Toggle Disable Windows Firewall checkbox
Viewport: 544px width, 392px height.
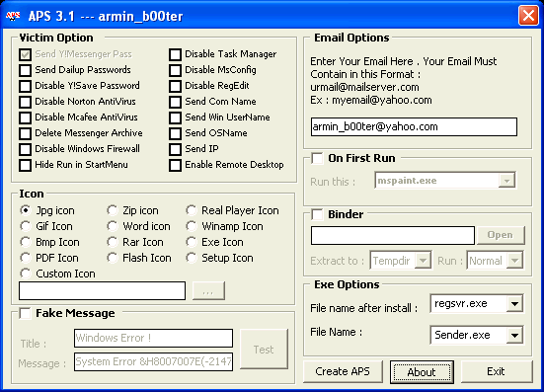coord(26,149)
